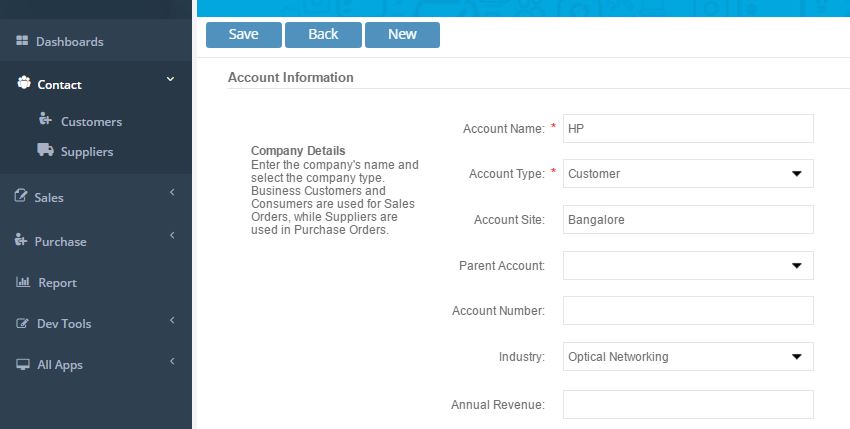This screenshot has width=850, height=429.
Task: Expand the Dev Tools menu chevron
Action: pyautogui.click(x=172, y=320)
